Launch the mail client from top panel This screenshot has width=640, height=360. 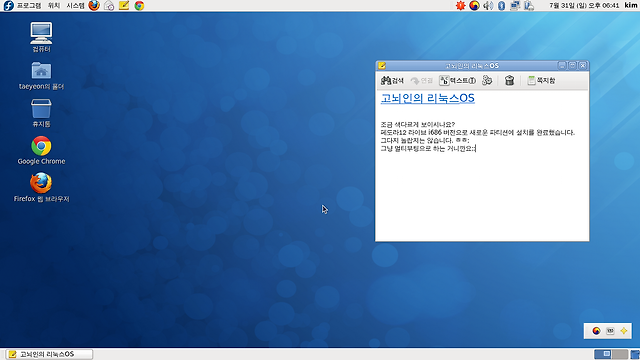pos(109,6)
